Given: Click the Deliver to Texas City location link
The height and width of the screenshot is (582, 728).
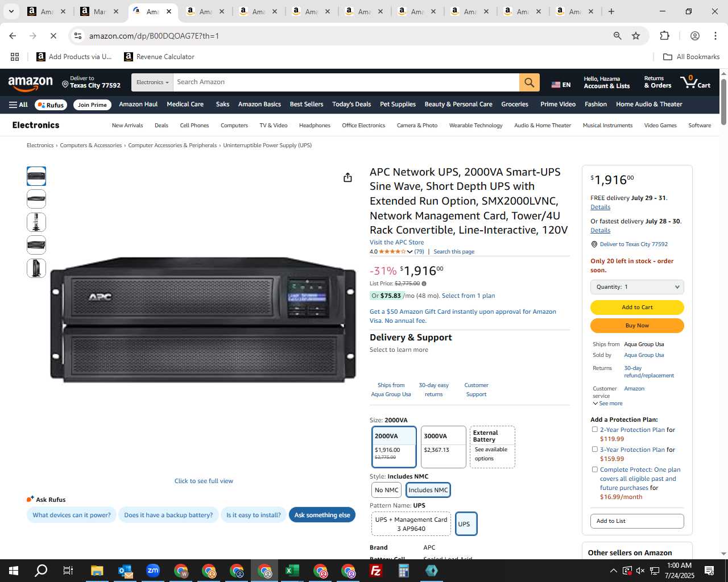Looking at the screenshot, I should [x=634, y=244].
